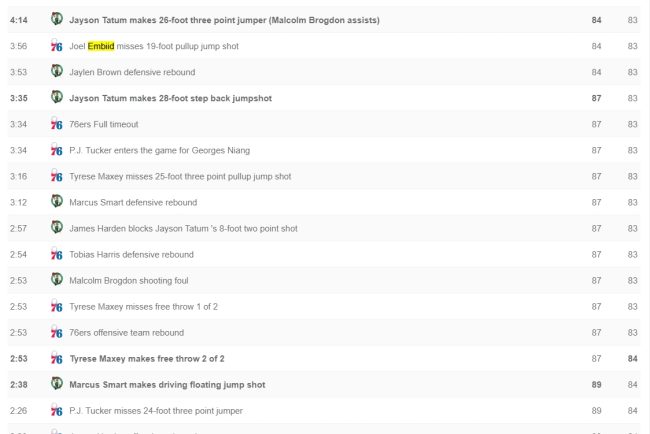This screenshot has width=650, height=434.
Task: Click the 2:38 timestamp on Smart's basket
Action: point(18,384)
